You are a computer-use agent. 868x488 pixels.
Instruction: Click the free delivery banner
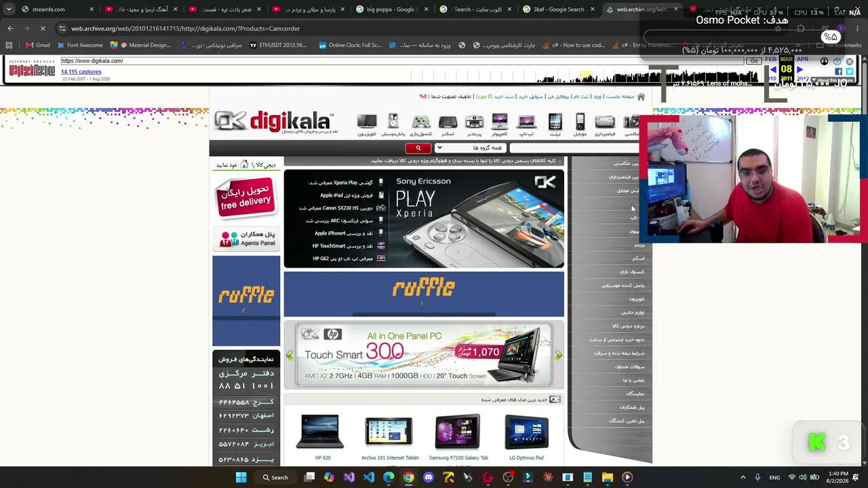pos(245,197)
